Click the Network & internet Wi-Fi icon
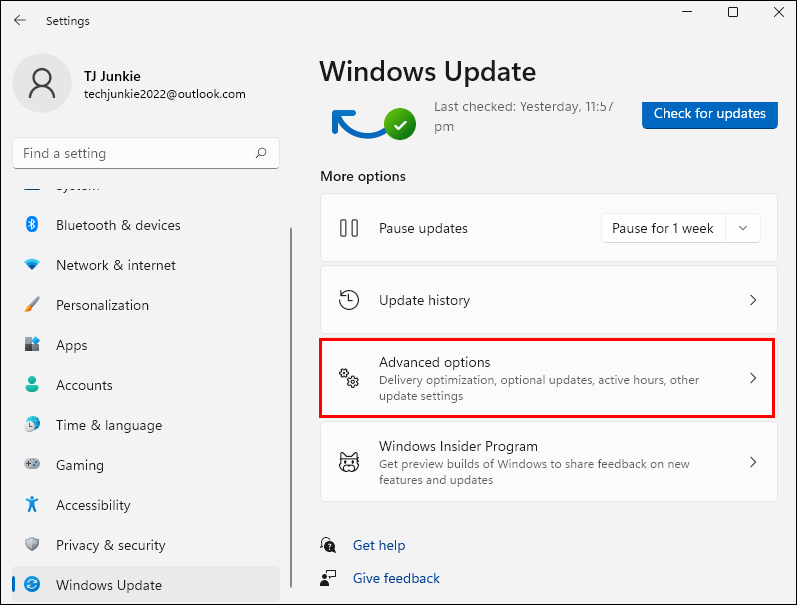Viewport: 797px width, 605px height. click(x=32, y=265)
